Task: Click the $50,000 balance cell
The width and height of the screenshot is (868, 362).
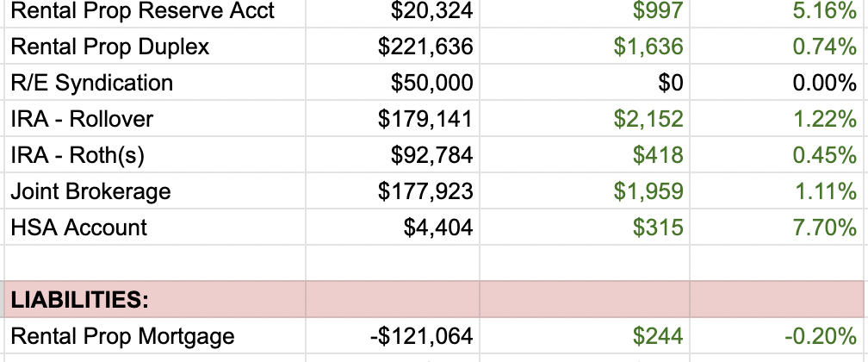Action: point(431,83)
